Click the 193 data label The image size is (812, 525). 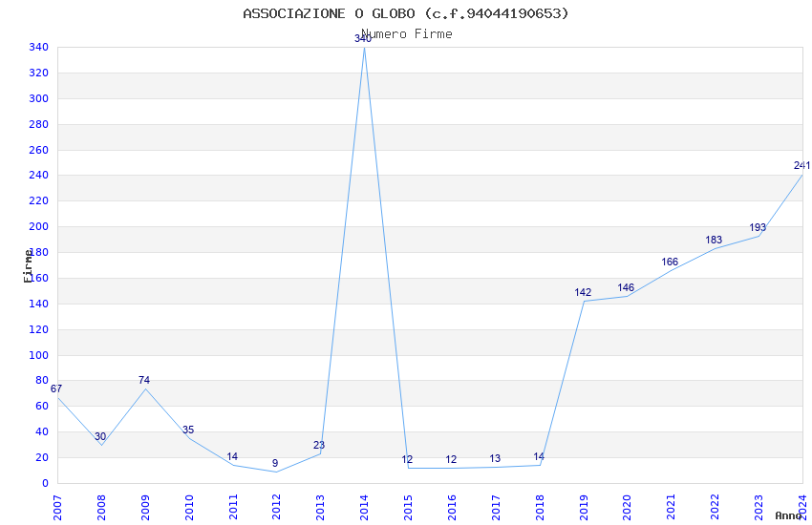pyautogui.click(x=758, y=227)
